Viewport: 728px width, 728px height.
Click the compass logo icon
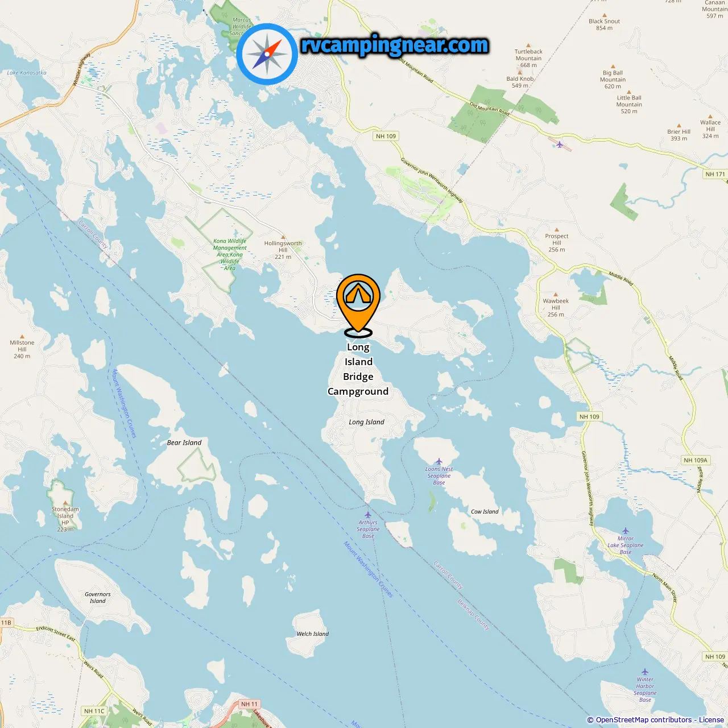pos(267,54)
